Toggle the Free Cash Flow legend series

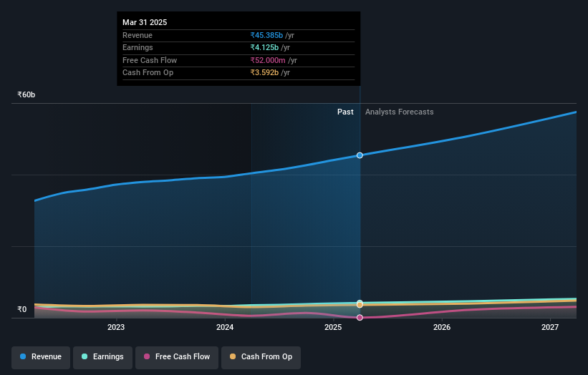[177, 357]
